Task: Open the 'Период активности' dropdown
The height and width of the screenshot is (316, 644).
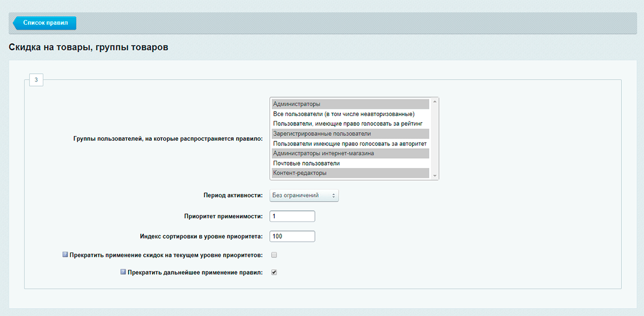Action: (x=304, y=196)
